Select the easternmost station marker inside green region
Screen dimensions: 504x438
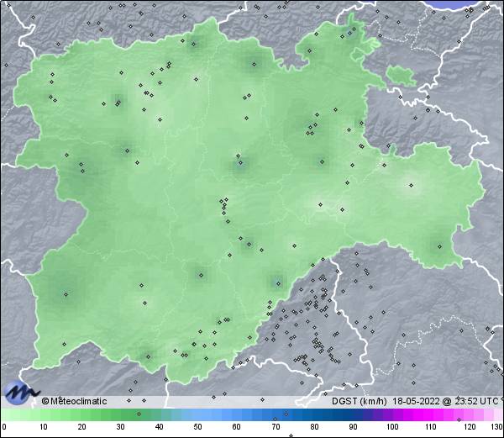pos(439,246)
